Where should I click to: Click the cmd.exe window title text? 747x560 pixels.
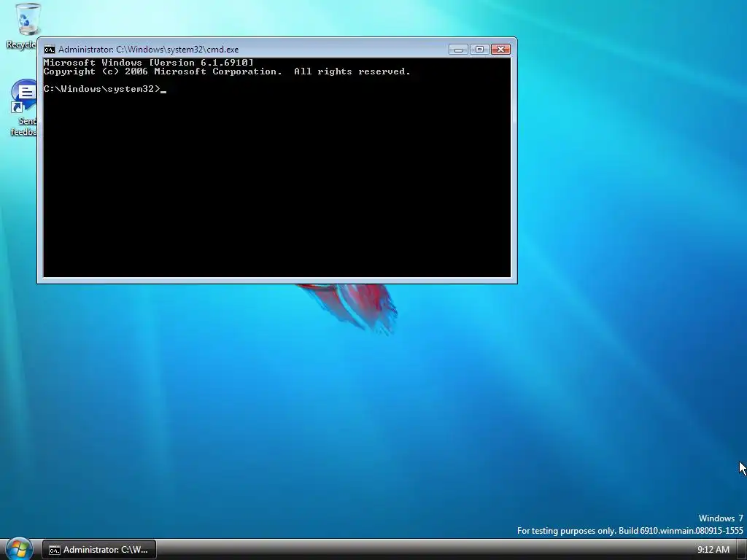pyautogui.click(x=149, y=50)
